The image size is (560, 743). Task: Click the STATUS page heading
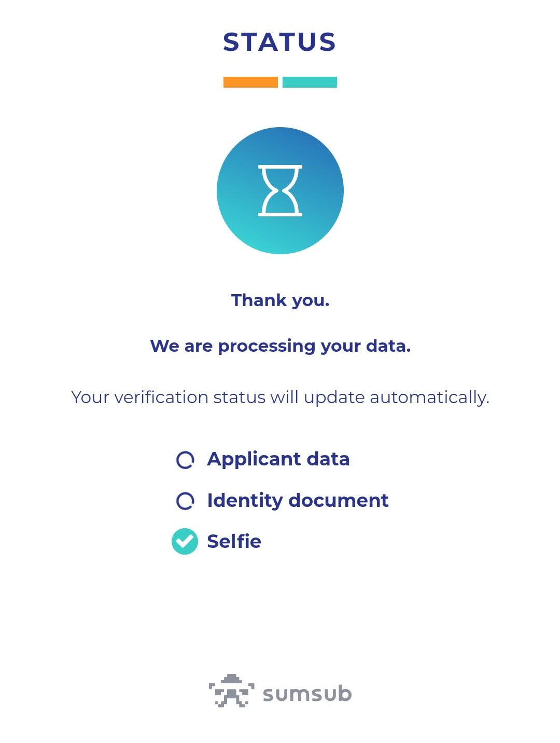[280, 42]
